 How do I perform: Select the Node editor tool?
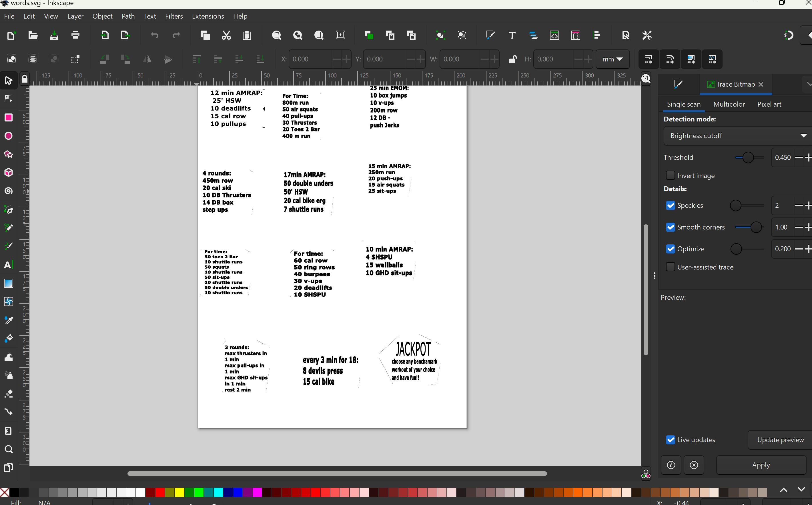click(9, 98)
